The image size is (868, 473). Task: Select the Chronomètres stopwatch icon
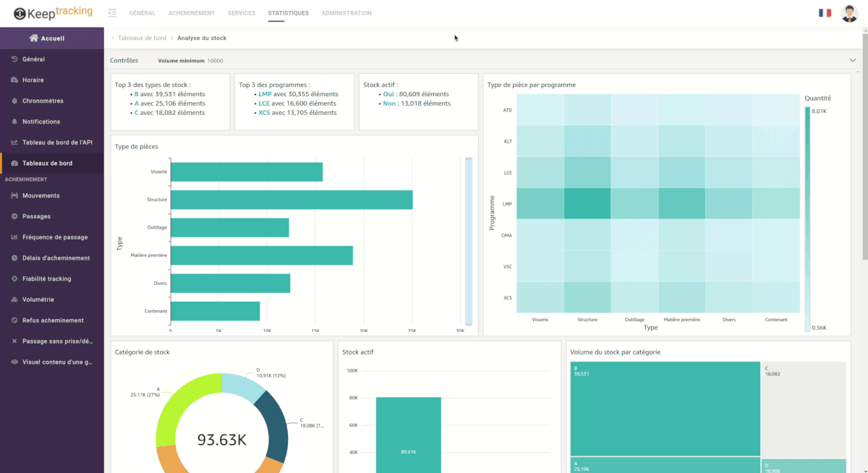point(16,101)
